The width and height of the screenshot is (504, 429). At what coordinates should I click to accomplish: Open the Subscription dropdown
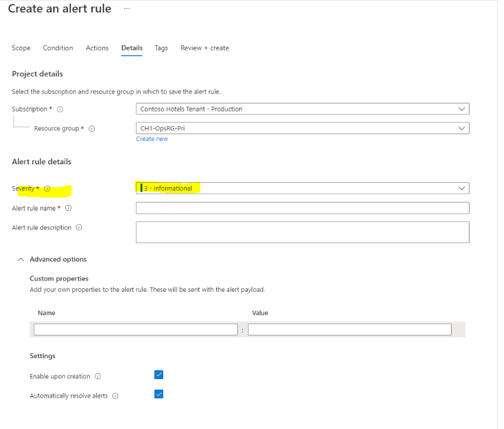461,108
